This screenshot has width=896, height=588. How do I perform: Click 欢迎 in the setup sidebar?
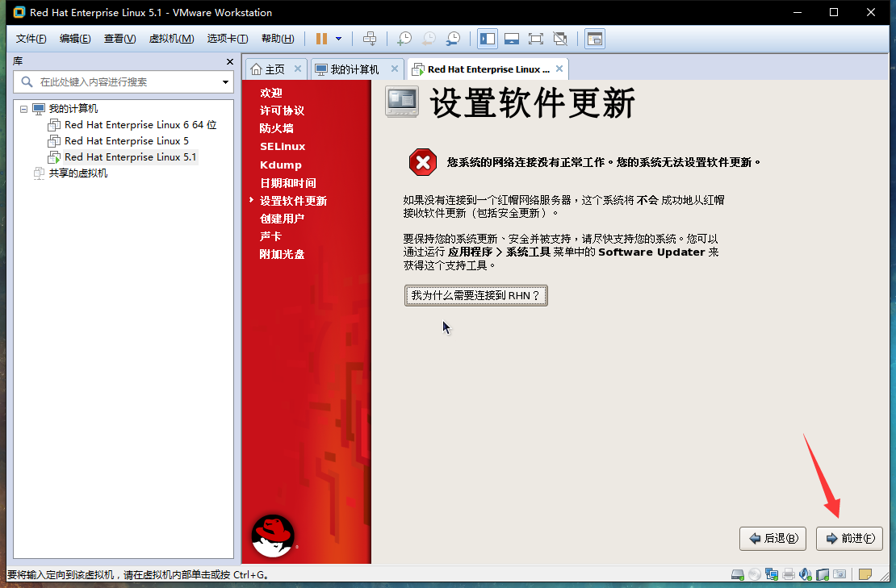(271, 93)
